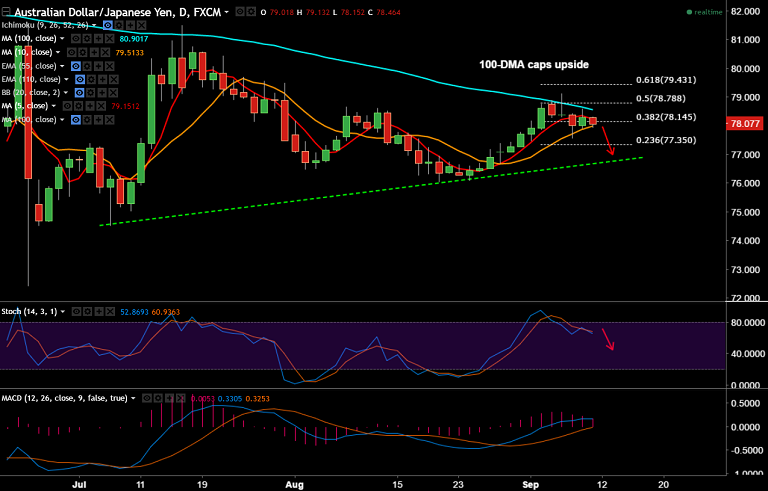Screen dimensions: 768x491
Task: Click the Stoch value 52.8693
Action: click(x=134, y=312)
